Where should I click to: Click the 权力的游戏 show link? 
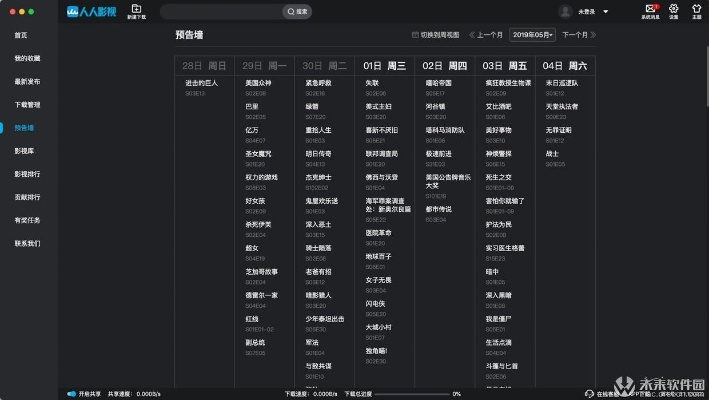(x=260, y=176)
